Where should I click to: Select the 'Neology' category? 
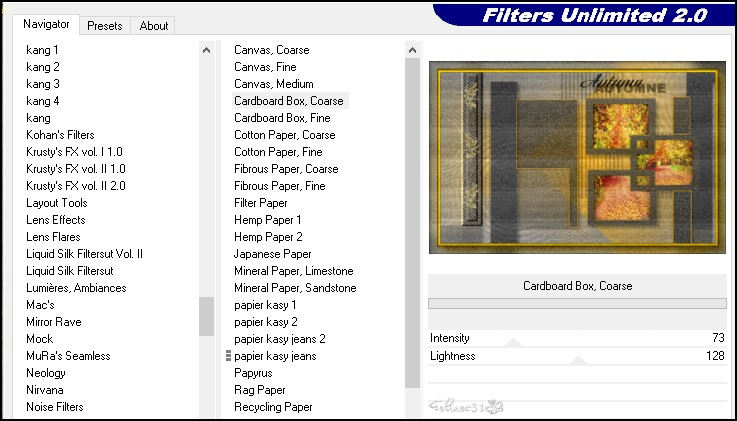tap(46, 373)
